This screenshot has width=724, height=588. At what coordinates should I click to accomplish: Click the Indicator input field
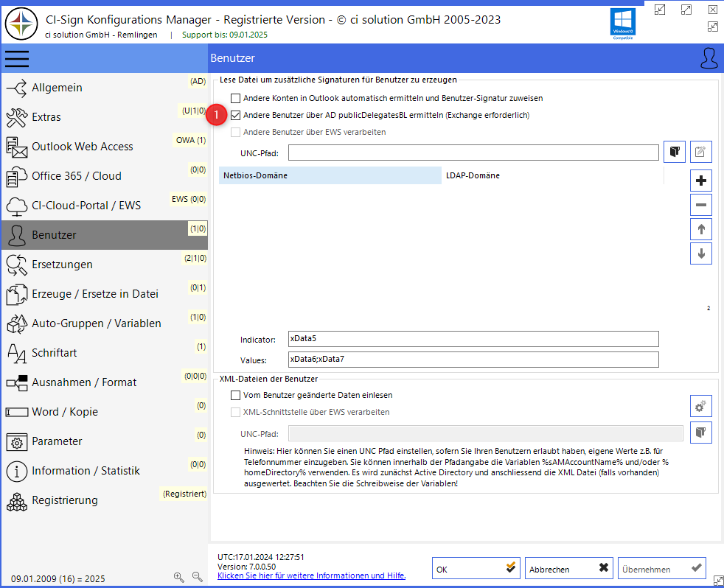click(x=473, y=339)
